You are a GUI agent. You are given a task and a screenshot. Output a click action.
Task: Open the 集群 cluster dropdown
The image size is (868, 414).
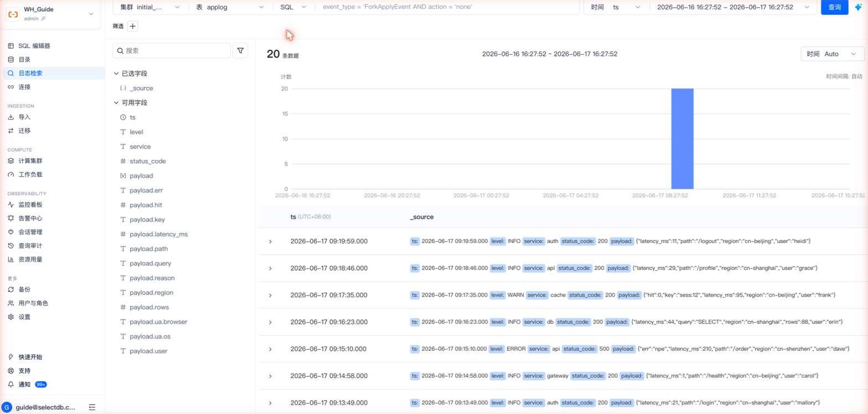tap(150, 7)
